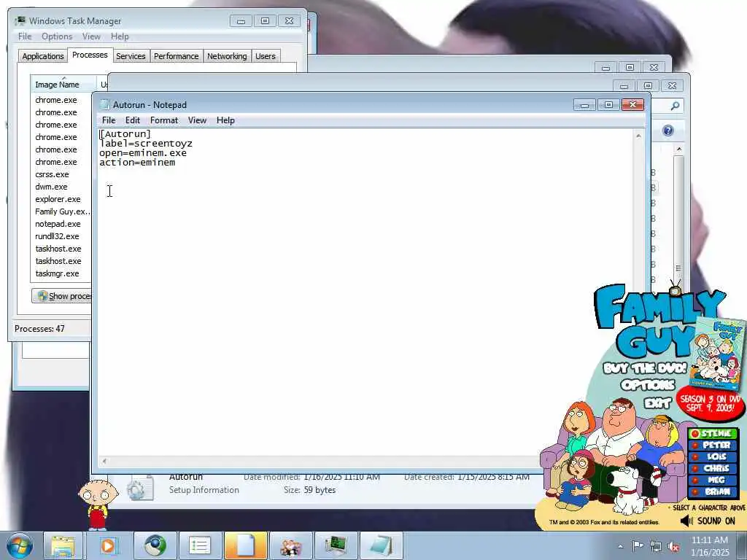
Task: Select rundll32.exe process row
Action: click(x=61, y=236)
